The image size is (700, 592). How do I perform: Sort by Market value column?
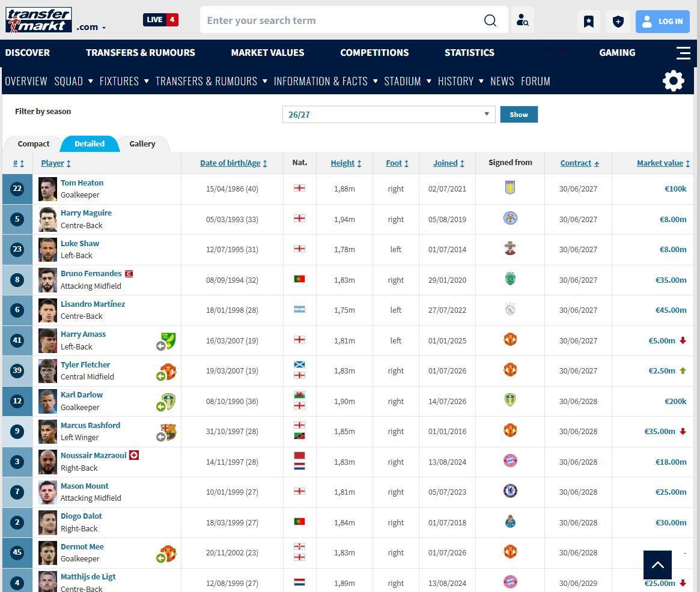tap(663, 163)
